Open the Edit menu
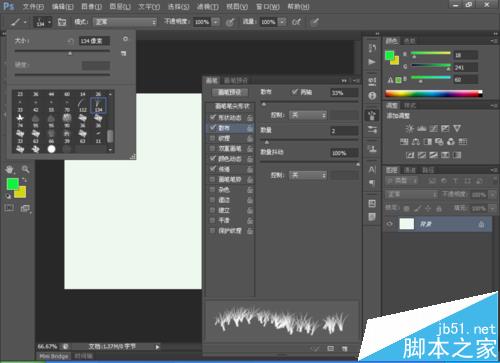 [63, 6]
